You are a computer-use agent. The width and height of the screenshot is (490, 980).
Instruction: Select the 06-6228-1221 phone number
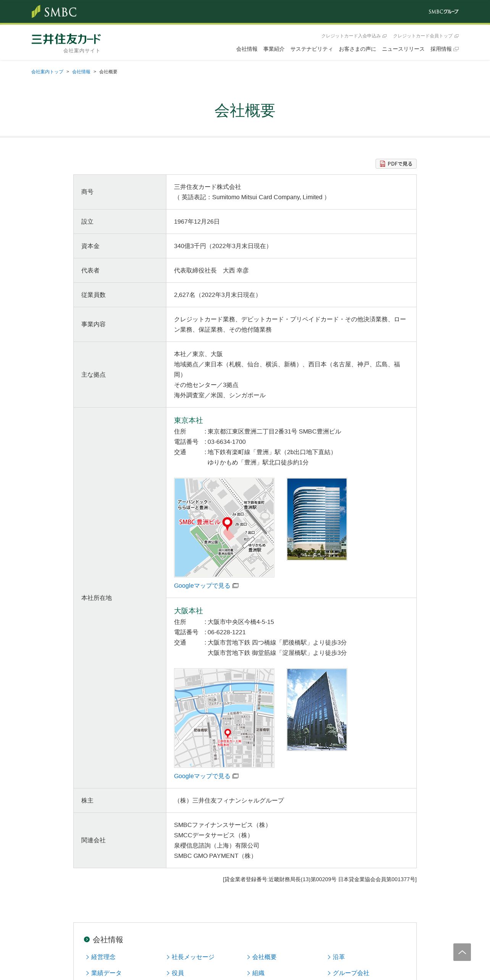[227, 632]
